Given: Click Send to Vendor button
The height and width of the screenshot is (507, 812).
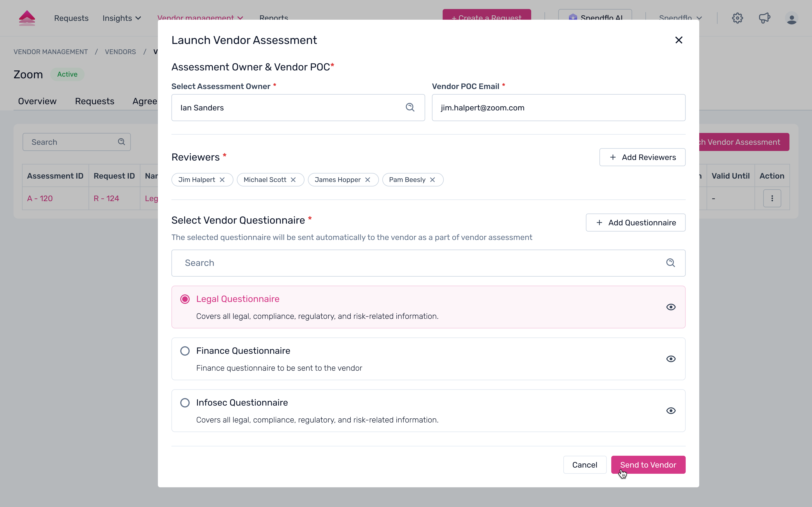Looking at the screenshot, I should click(648, 465).
